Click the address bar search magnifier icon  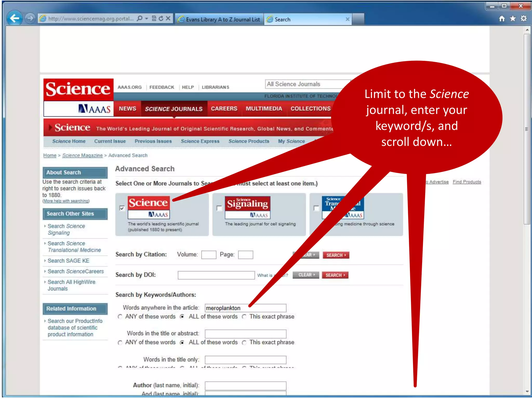pyautogui.click(x=139, y=18)
